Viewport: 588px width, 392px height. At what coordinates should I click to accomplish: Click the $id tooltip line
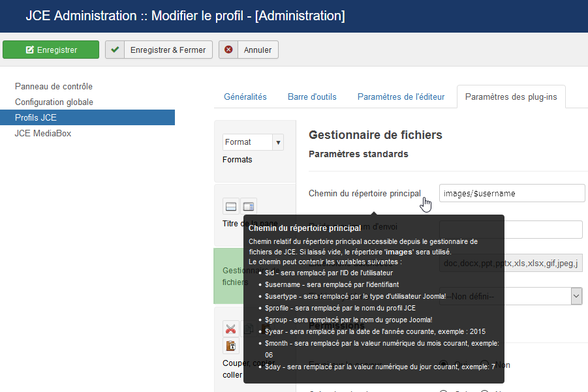329,273
